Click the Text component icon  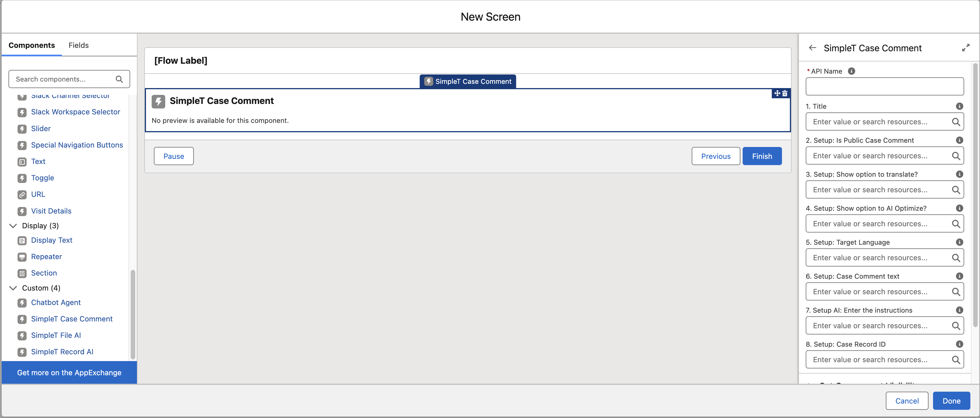22,162
